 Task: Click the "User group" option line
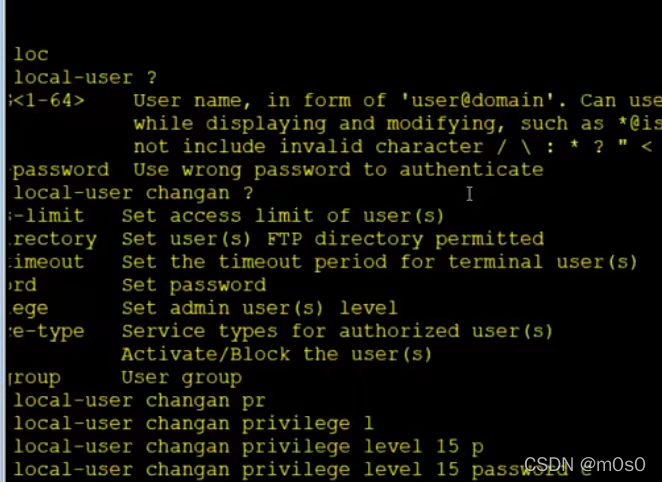point(181,377)
